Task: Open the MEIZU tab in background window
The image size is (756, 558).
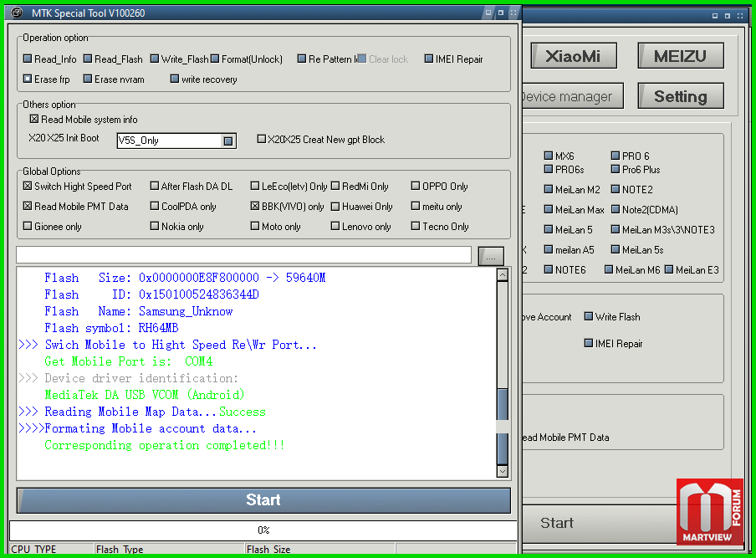Action: click(680, 56)
